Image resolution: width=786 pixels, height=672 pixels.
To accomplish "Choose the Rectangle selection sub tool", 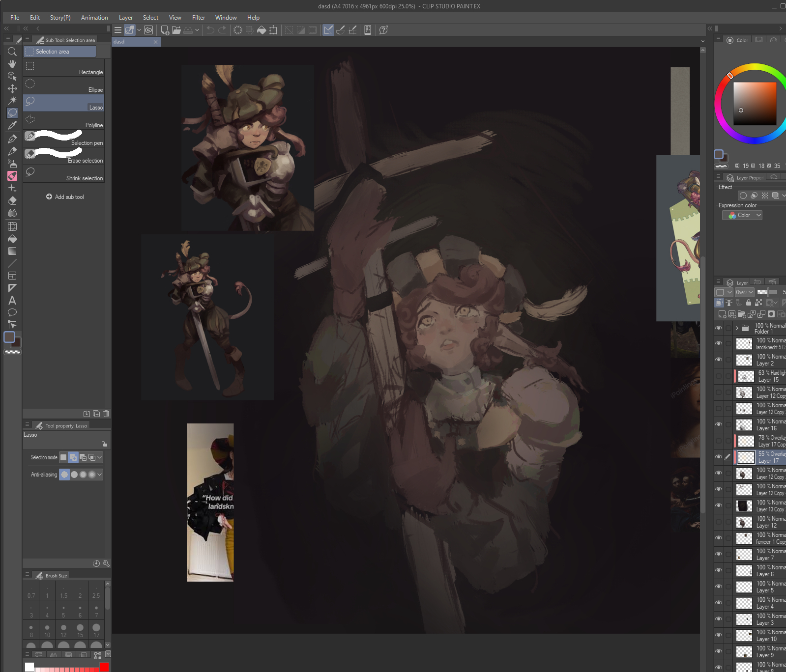I will click(x=64, y=68).
